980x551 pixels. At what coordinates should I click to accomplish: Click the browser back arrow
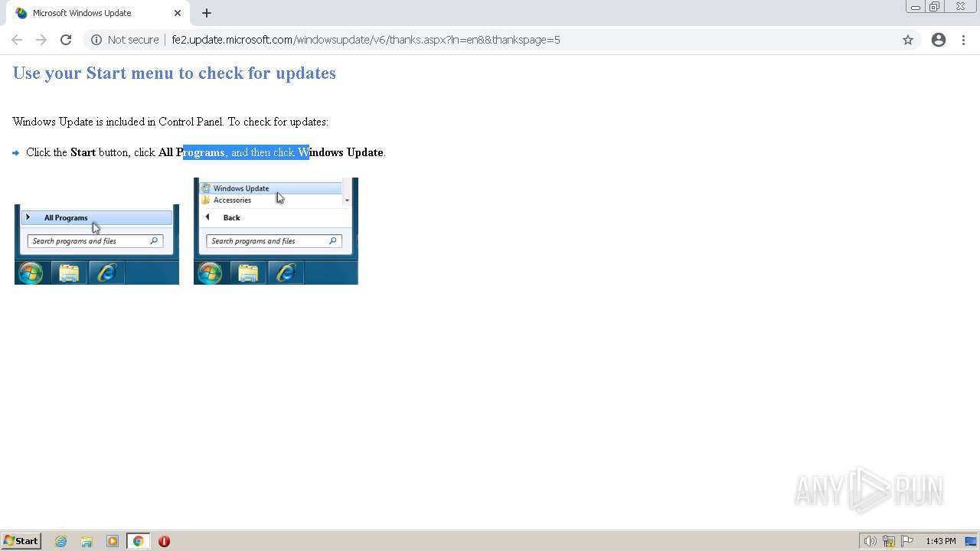[x=17, y=40]
